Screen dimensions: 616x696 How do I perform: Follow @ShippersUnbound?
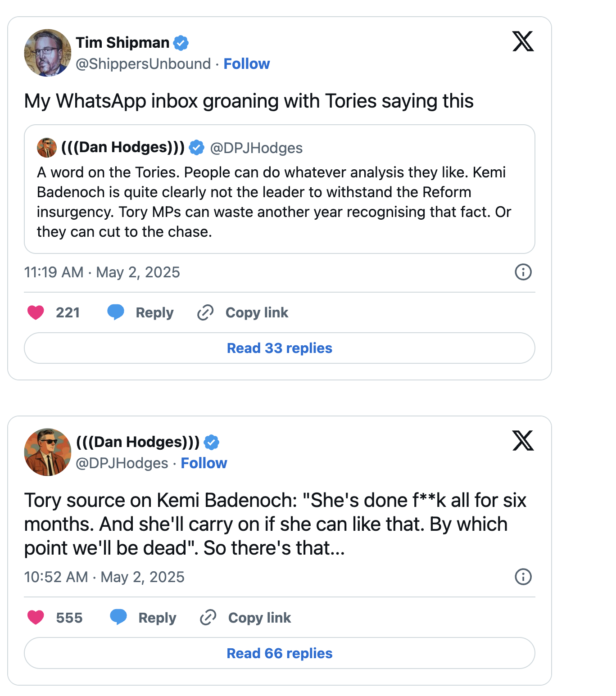click(247, 64)
